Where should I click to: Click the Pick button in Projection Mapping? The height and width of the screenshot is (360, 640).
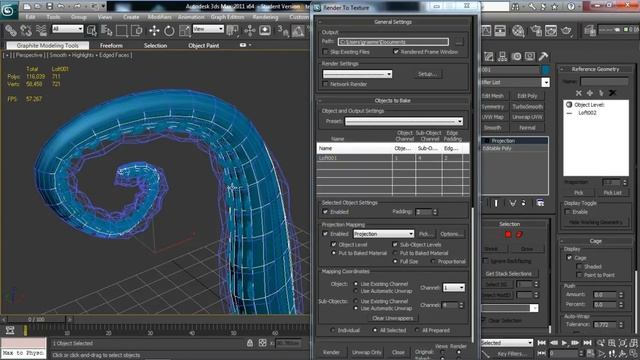pos(426,234)
